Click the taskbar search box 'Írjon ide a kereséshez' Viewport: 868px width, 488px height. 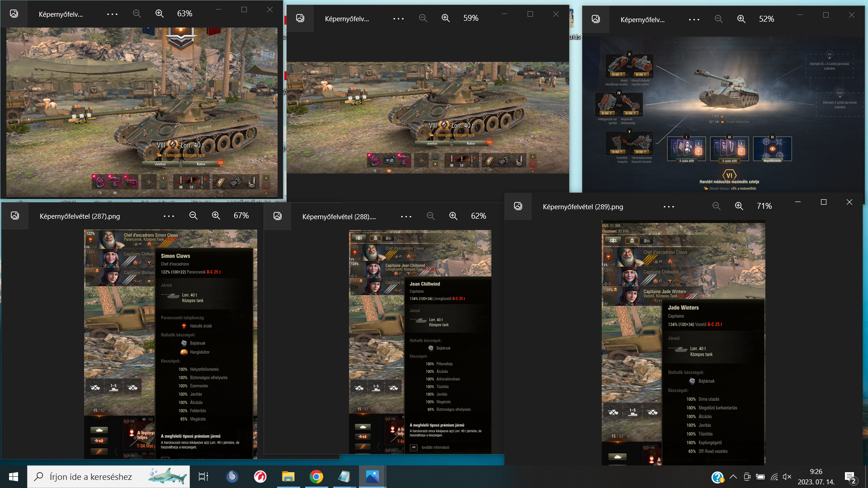[x=108, y=477]
